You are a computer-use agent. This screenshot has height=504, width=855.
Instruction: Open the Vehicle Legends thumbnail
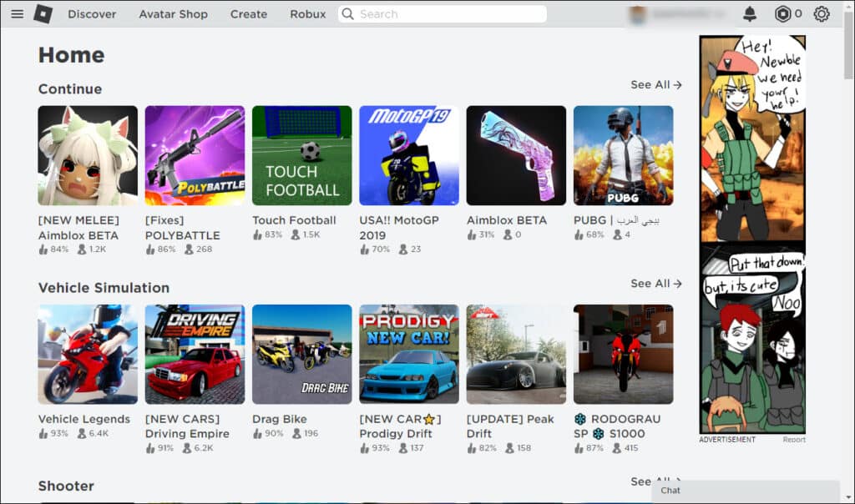(88, 354)
